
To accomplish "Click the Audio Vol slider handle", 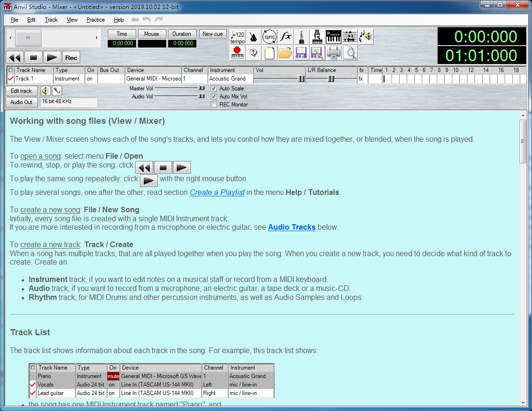I will pos(202,97).
